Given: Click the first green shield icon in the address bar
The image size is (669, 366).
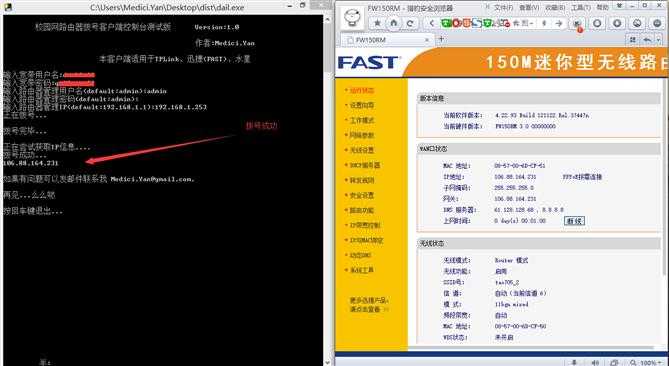Looking at the screenshot, I should click(x=445, y=23).
